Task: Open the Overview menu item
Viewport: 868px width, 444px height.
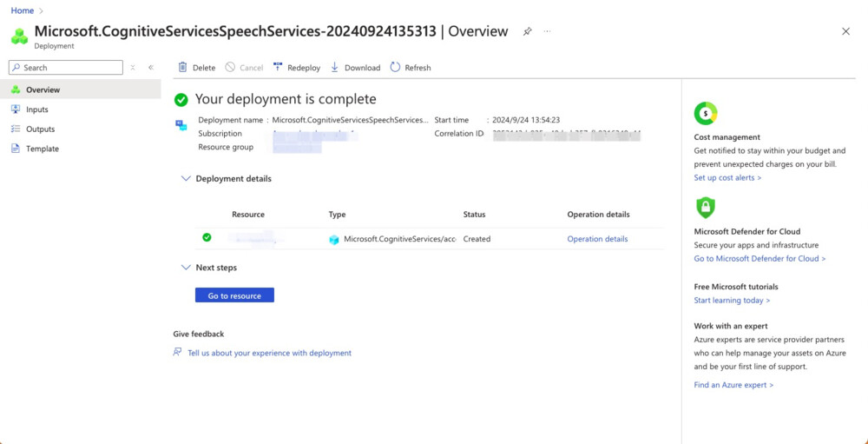Action: click(x=80, y=89)
